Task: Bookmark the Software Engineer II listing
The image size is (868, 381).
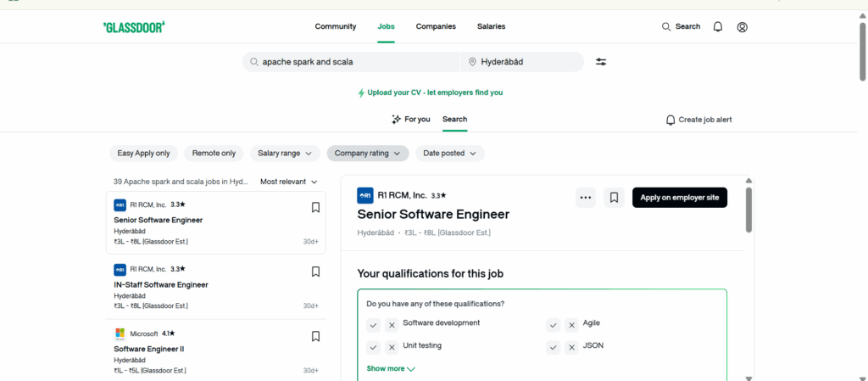Action: (315, 336)
